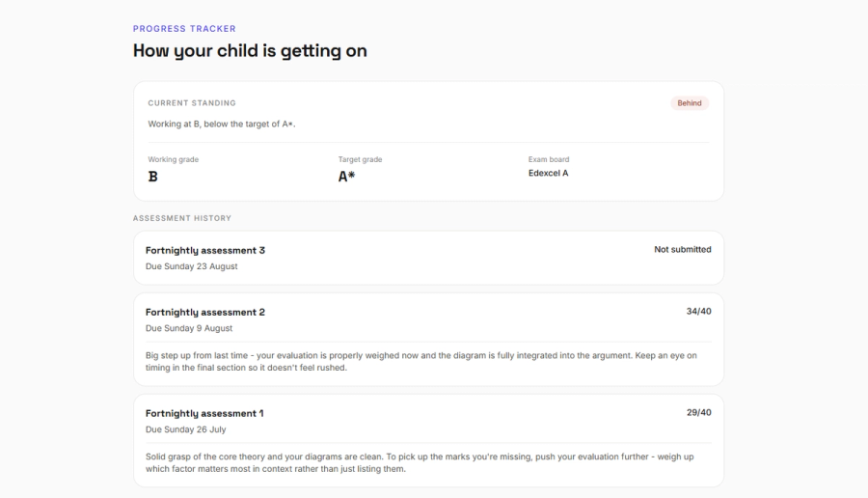Click the Due Sunday 26 July date
The height and width of the screenshot is (498, 868).
click(185, 429)
